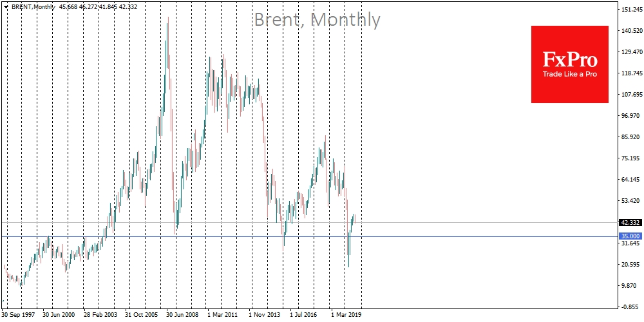Click the 1 Jul 2016 date label
This screenshot has height=322, width=644.
point(303,315)
